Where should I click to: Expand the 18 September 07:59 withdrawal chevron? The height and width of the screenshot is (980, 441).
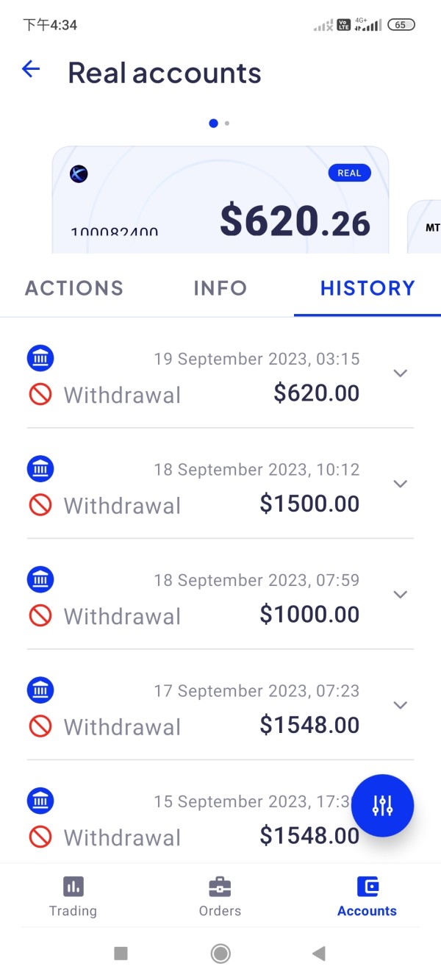coord(400,594)
